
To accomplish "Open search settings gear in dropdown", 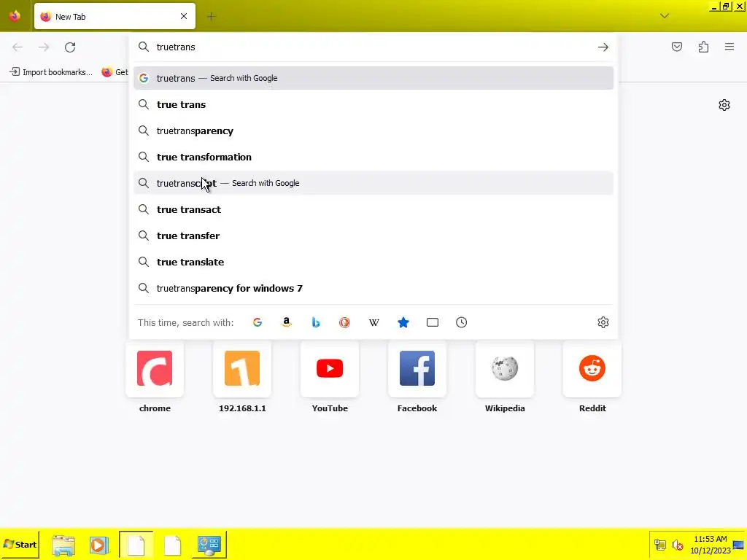I will [x=603, y=322].
